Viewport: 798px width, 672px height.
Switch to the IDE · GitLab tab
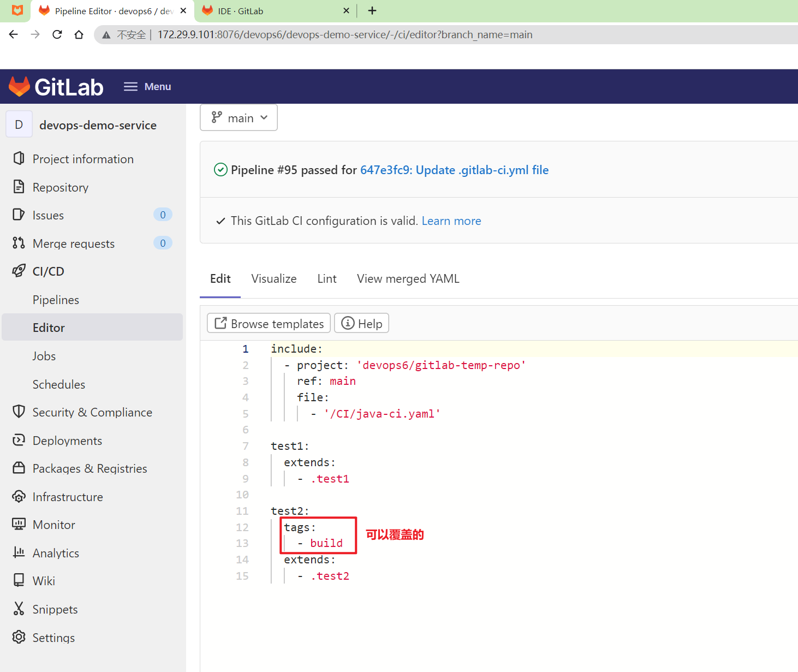(x=273, y=11)
